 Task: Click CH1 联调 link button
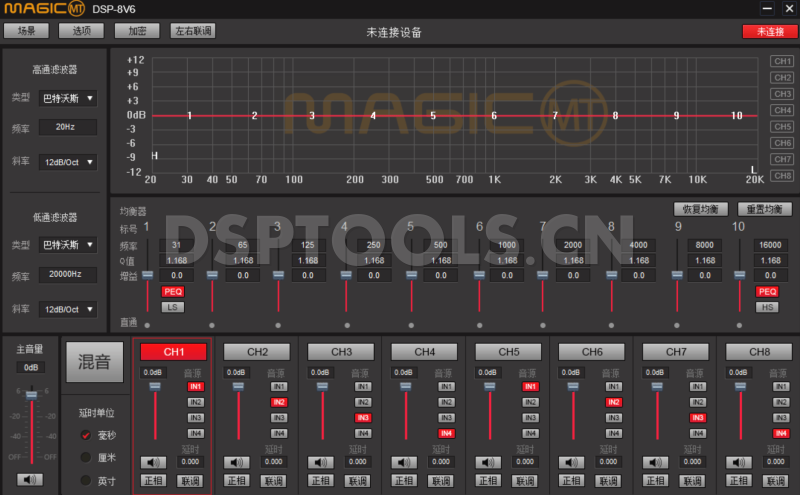[190, 481]
